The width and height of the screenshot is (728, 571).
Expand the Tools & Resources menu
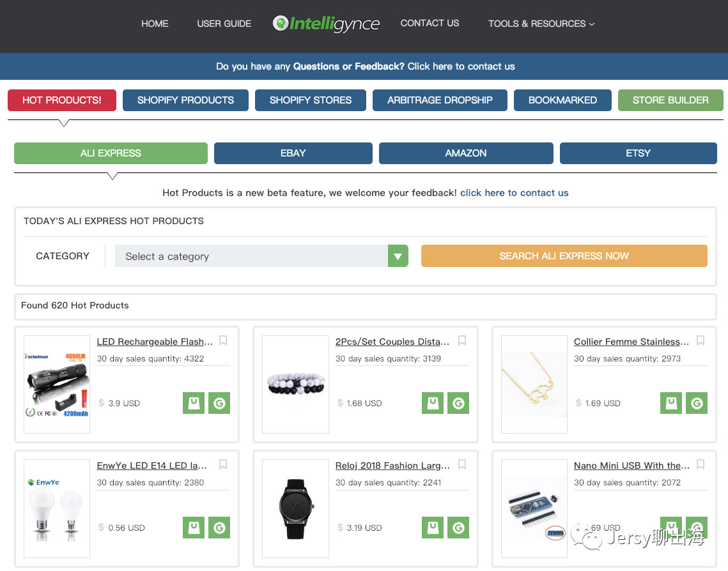pyautogui.click(x=541, y=24)
